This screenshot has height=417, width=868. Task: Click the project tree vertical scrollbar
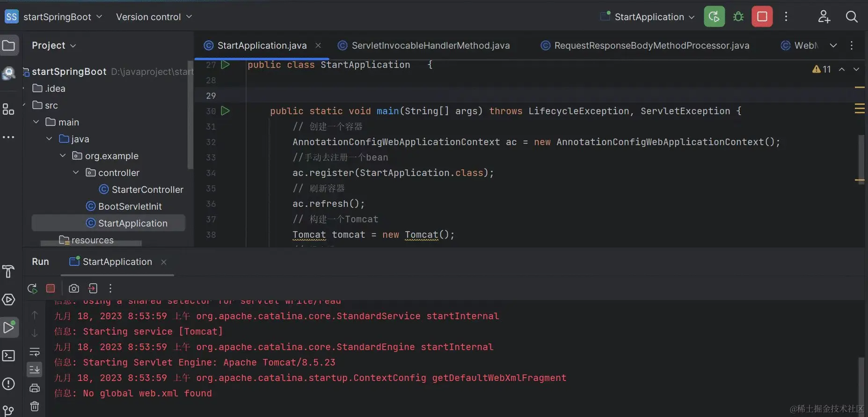(x=190, y=115)
